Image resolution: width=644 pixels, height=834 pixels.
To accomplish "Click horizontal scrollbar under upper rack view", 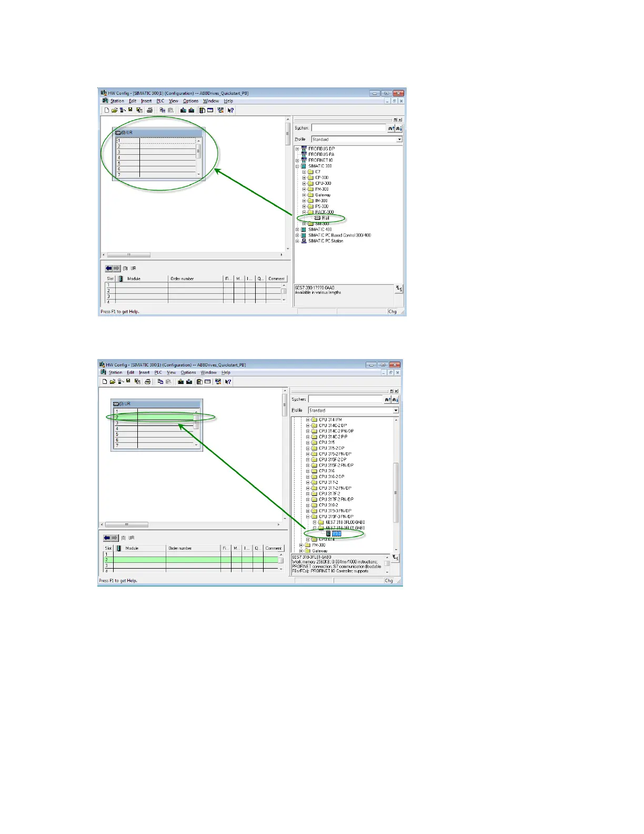I will [x=193, y=255].
